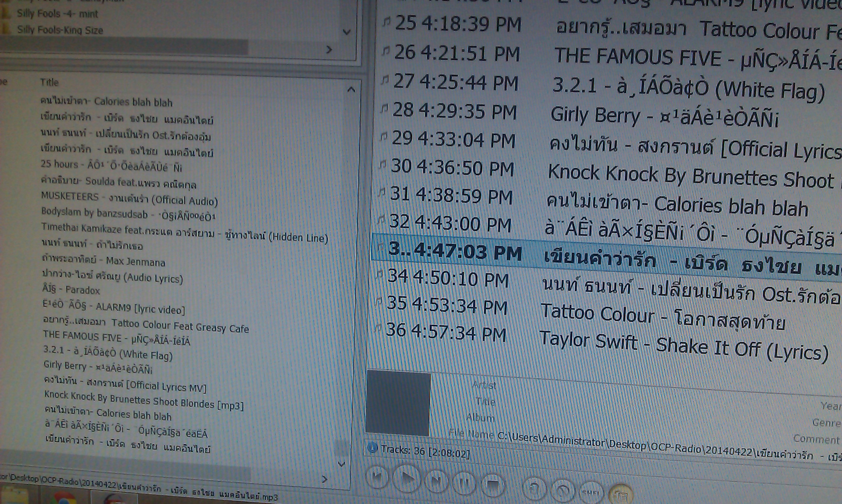Click the circular arrow button before SHFL
Image resolution: width=842 pixels, height=504 pixels.
pyautogui.click(x=564, y=491)
